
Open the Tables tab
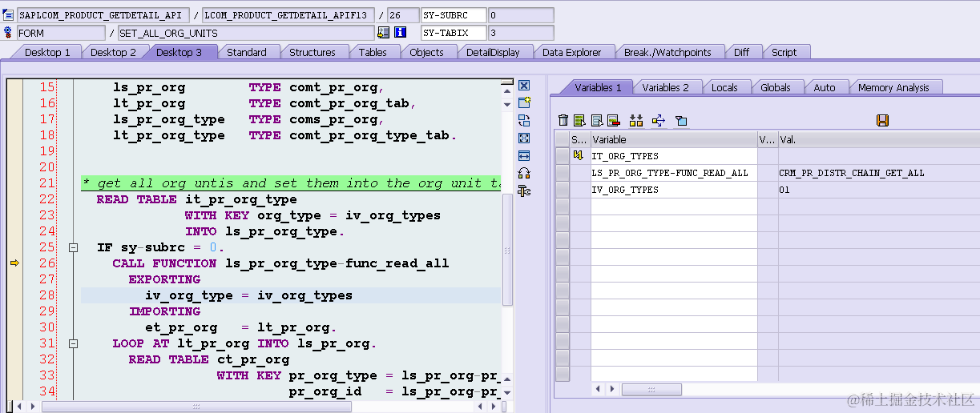coord(373,52)
